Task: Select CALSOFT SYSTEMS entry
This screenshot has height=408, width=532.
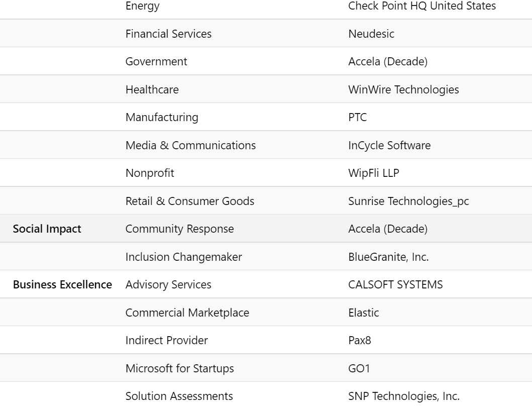Action: click(395, 284)
